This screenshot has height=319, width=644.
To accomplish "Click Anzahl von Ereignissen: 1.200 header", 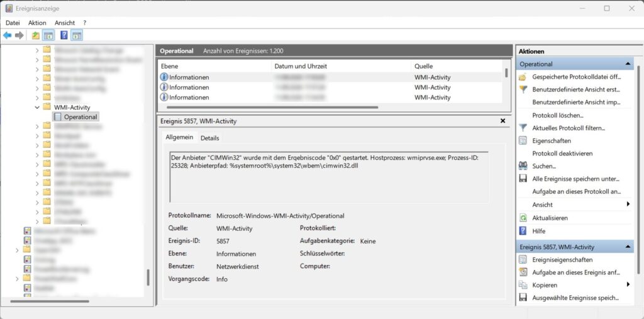I will click(243, 51).
